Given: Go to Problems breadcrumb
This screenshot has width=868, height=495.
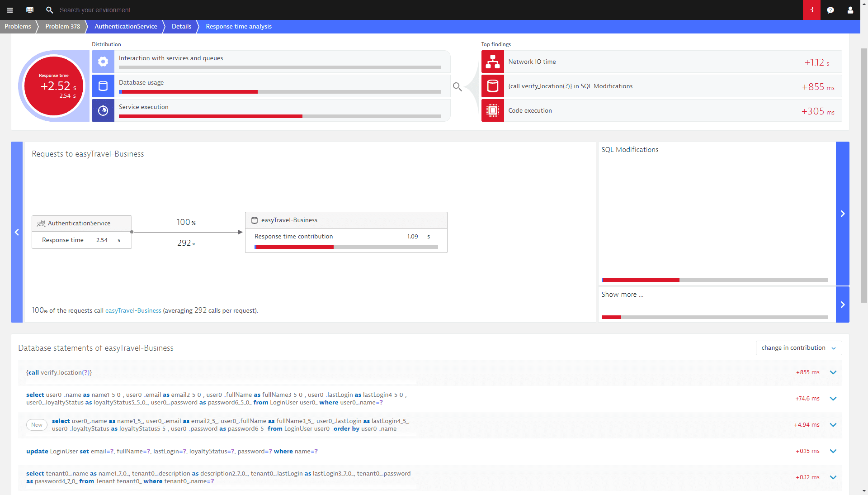Looking at the screenshot, I should click(18, 26).
